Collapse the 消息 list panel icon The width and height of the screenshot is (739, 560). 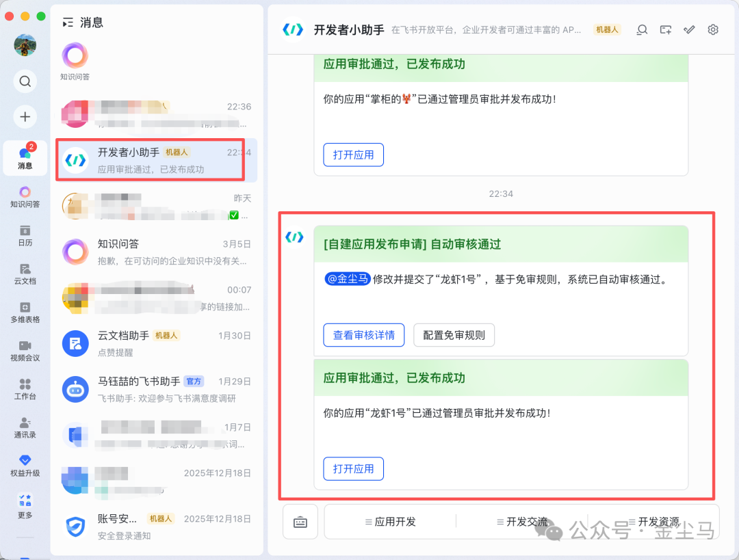coord(68,23)
